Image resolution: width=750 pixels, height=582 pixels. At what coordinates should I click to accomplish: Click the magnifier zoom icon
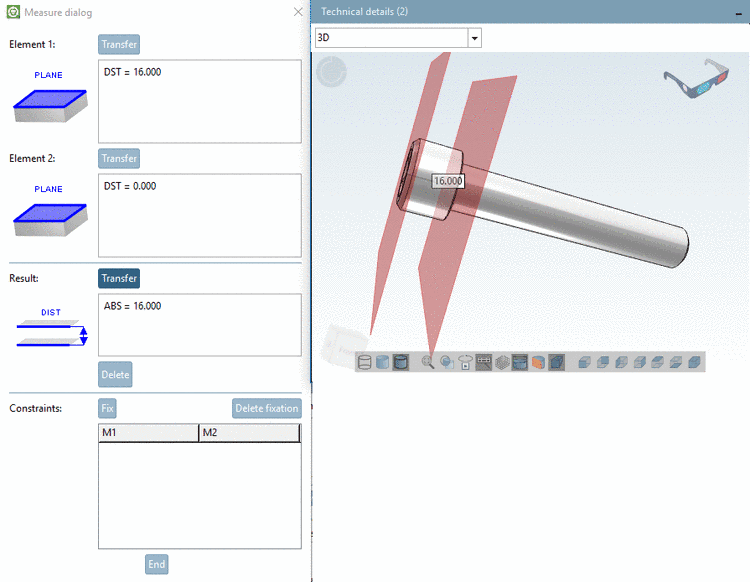pyautogui.click(x=428, y=362)
